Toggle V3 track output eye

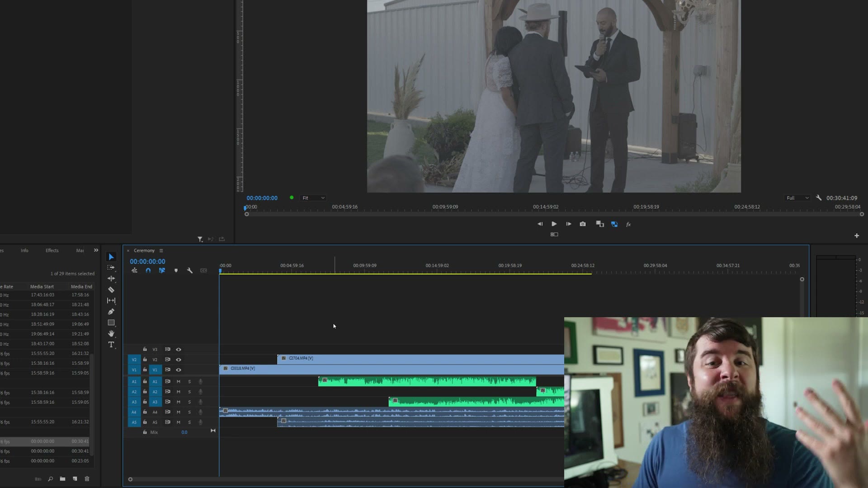pyautogui.click(x=179, y=349)
